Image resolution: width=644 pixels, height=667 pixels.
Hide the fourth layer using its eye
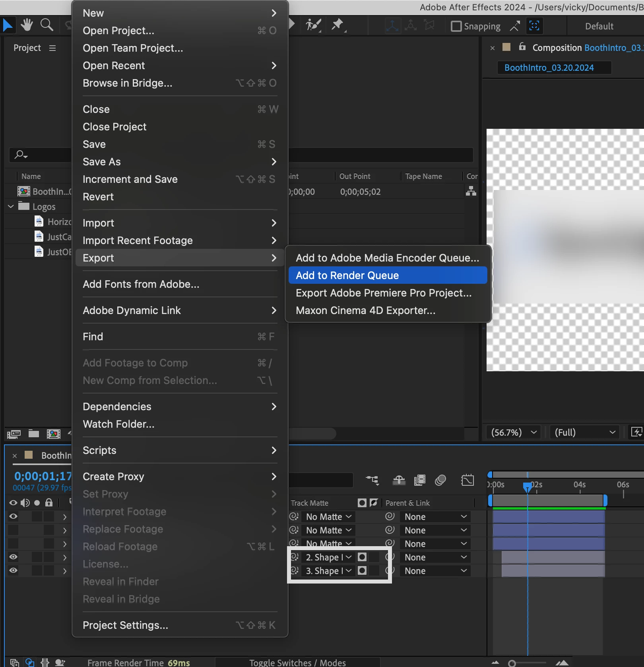pos(13,557)
